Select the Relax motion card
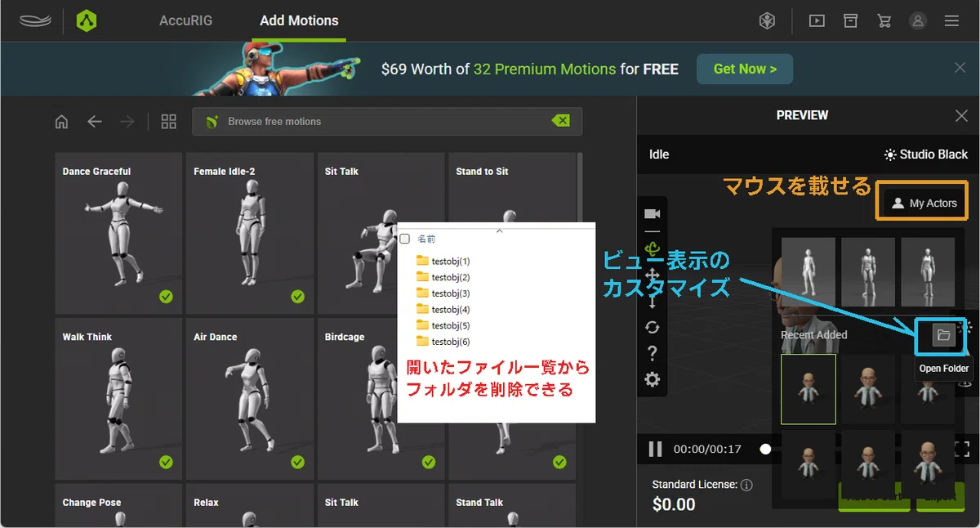Screen dimensions: 980x528 point(250,506)
